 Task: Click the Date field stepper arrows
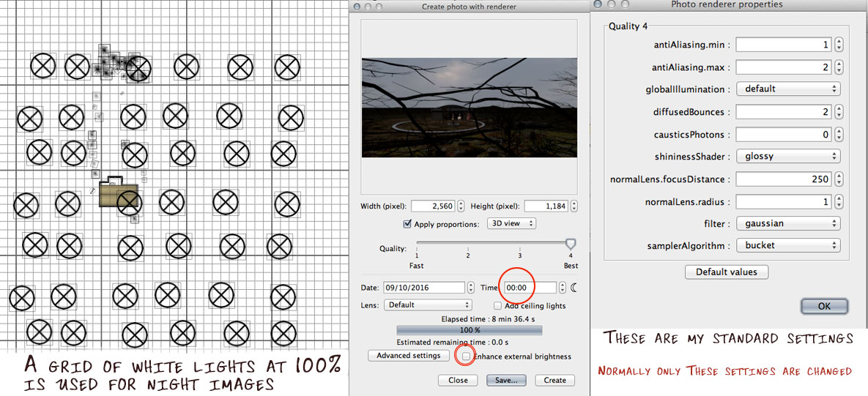pyautogui.click(x=470, y=288)
